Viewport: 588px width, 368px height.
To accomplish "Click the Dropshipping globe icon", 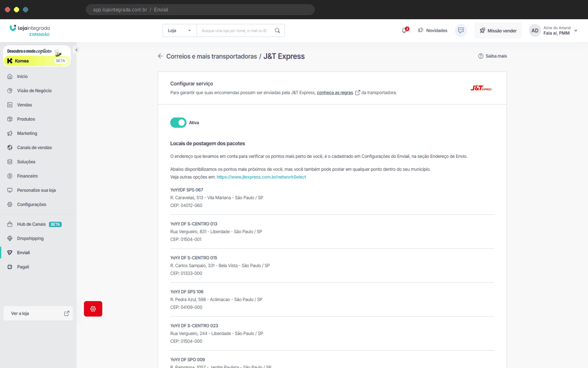I will [x=10, y=238].
